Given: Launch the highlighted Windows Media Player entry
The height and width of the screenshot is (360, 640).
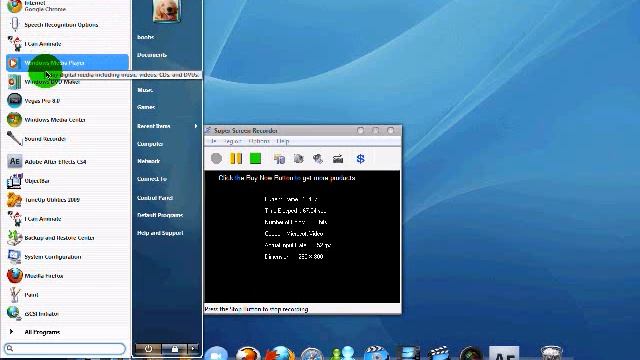Looking at the screenshot, I should pos(67,63).
